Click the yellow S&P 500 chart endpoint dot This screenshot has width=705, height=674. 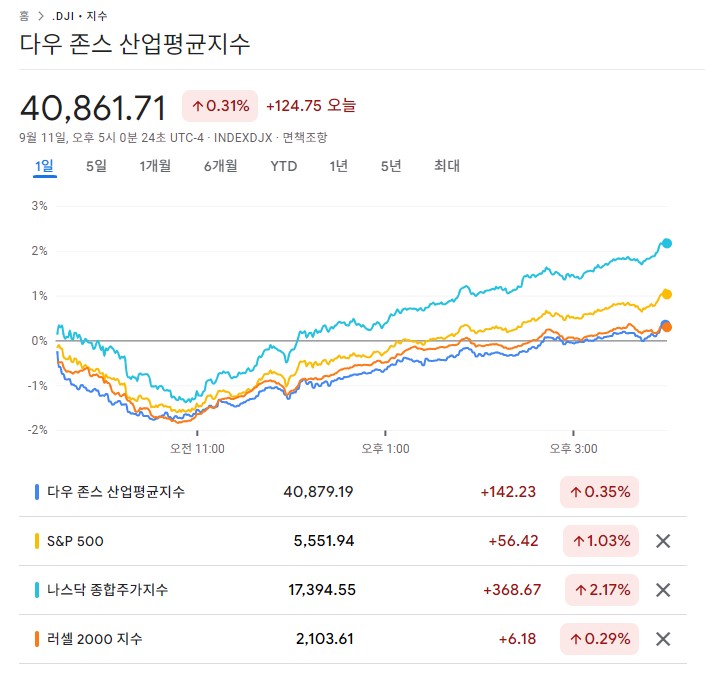(667, 294)
